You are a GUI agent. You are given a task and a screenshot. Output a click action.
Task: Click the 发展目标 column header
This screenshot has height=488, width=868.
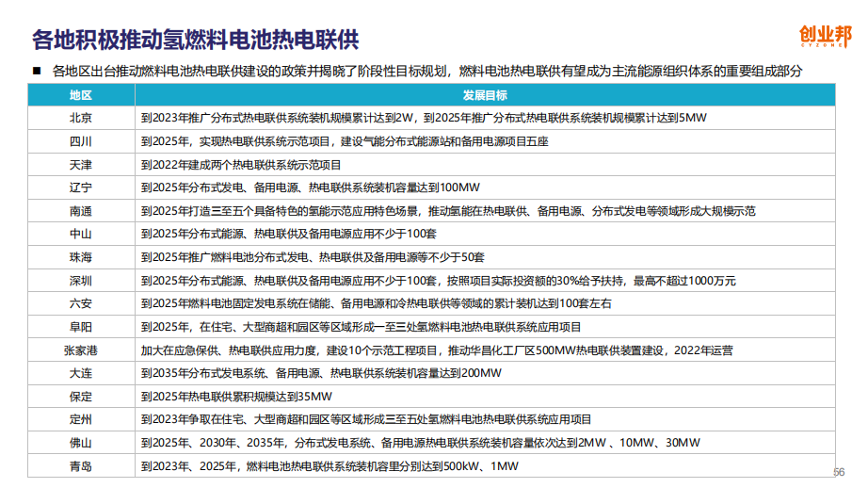click(485, 95)
